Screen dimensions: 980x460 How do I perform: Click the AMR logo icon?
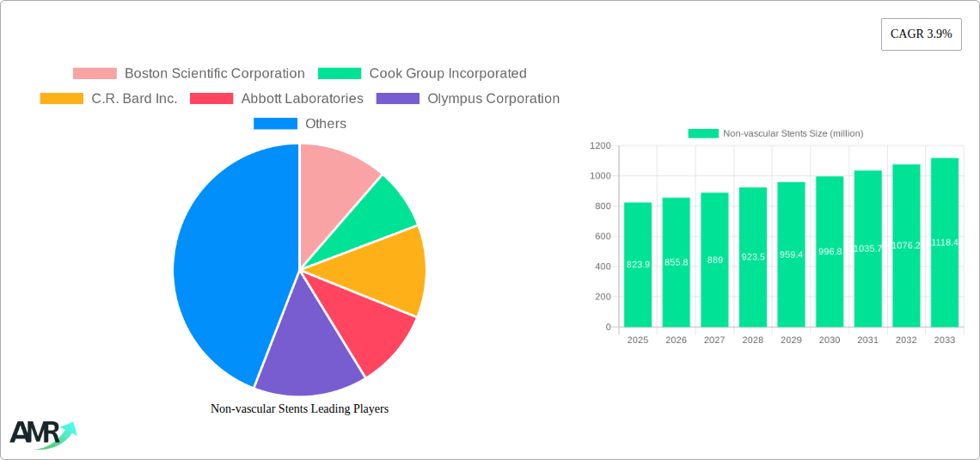tap(43, 433)
